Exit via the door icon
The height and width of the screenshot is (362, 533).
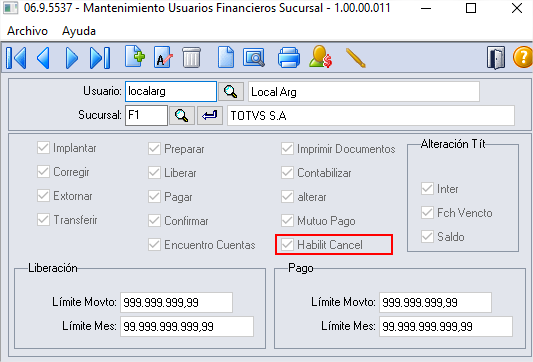496,58
